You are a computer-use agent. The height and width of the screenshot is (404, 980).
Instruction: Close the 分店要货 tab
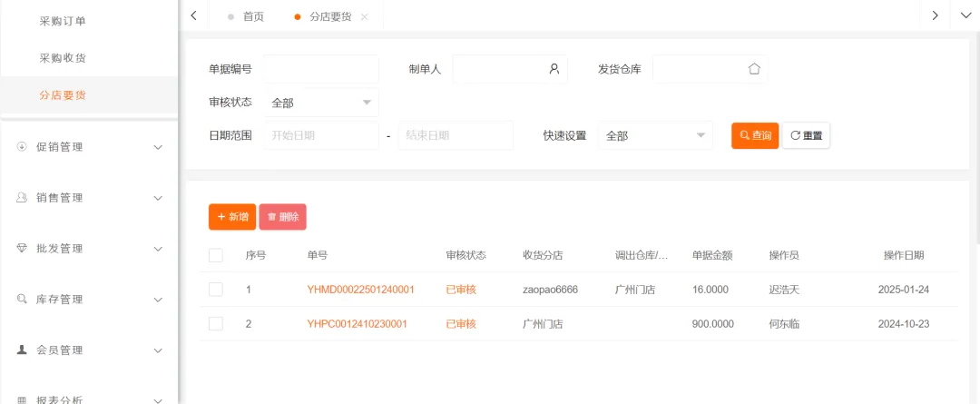(365, 17)
